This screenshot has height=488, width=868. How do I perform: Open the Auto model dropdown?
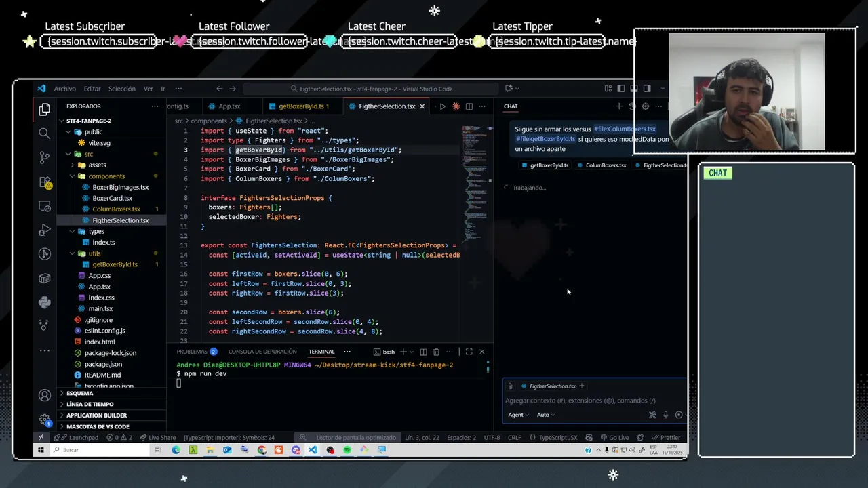coord(546,415)
